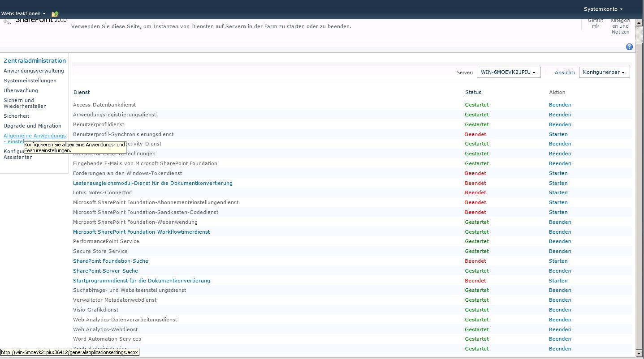Open 'Sichern und Wiederherstellen'

click(25, 103)
